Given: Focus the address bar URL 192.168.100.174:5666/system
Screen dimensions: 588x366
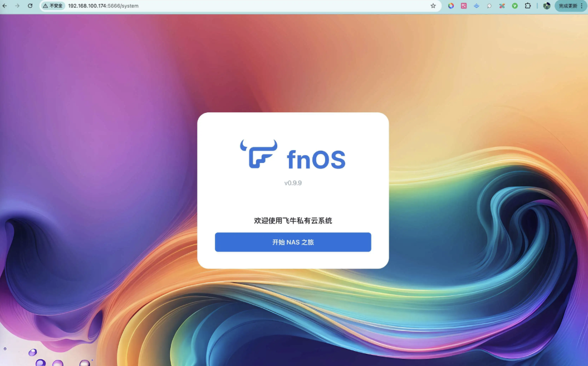Looking at the screenshot, I should coord(103,6).
